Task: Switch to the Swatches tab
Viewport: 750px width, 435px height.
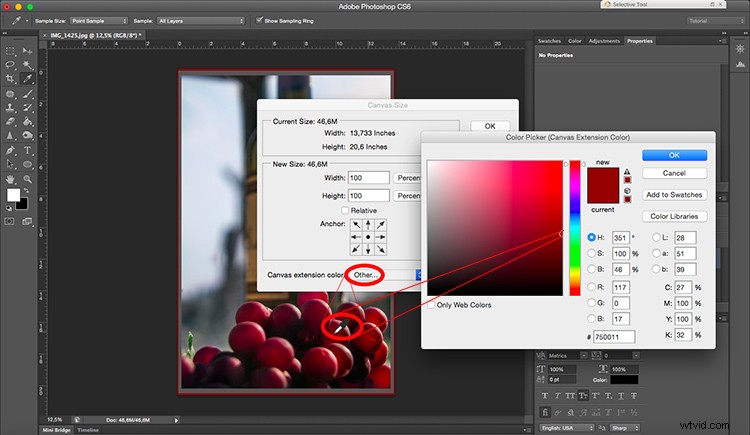Action: tap(549, 41)
